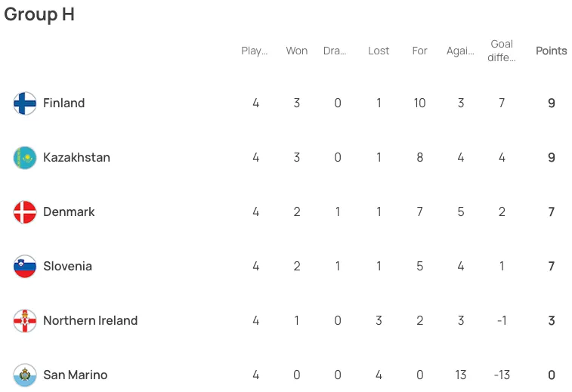This screenshot has width=572, height=392.
Task: Open the Finland team link
Action: coord(63,103)
